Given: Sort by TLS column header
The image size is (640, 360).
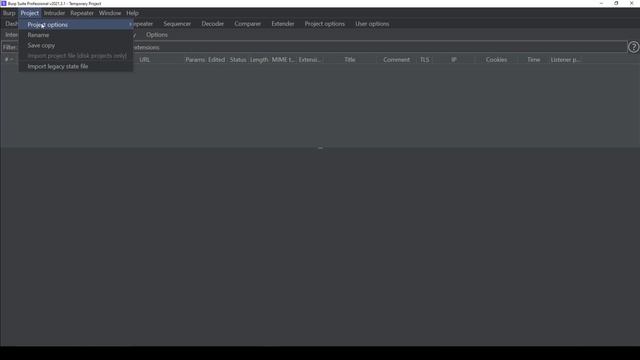Looking at the screenshot, I should click(424, 60).
